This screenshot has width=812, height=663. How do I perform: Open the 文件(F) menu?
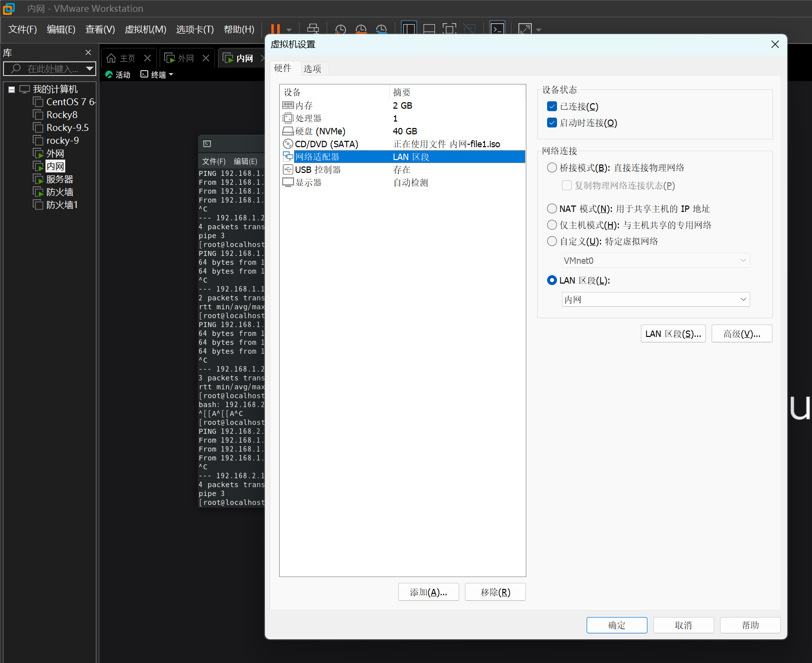(x=22, y=29)
